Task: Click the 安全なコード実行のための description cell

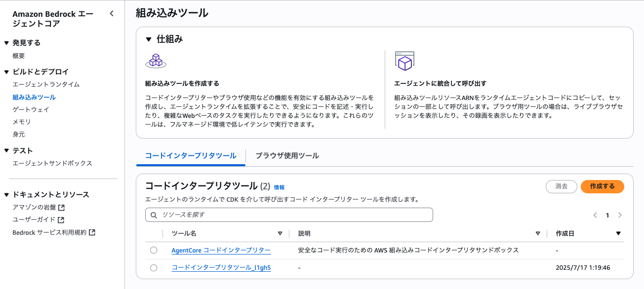Action: (x=408, y=250)
